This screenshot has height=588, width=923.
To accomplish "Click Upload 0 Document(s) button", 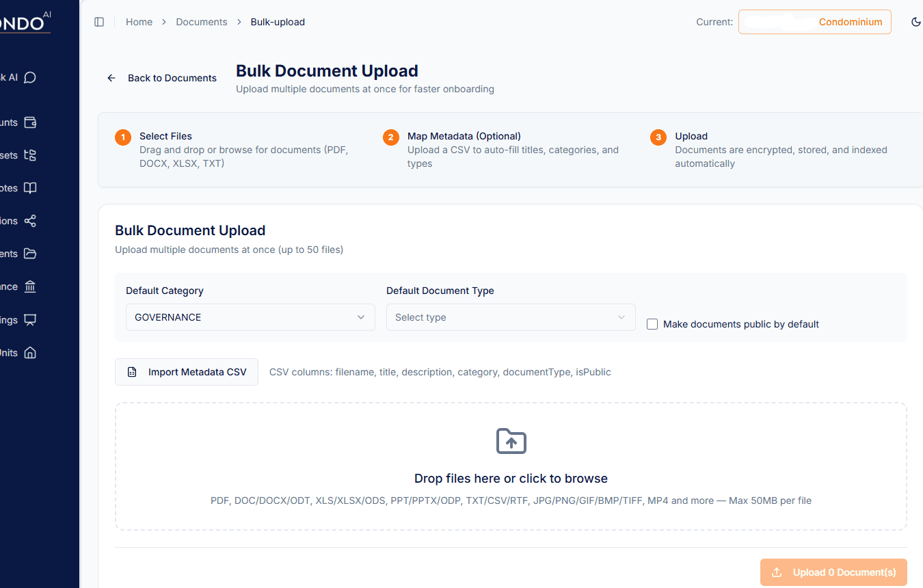I will (833, 572).
